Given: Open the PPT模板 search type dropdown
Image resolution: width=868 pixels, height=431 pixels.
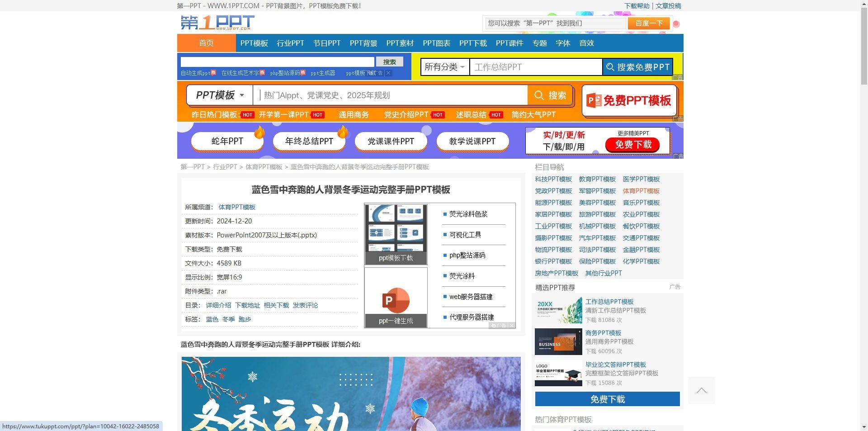Looking at the screenshot, I should pos(219,95).
